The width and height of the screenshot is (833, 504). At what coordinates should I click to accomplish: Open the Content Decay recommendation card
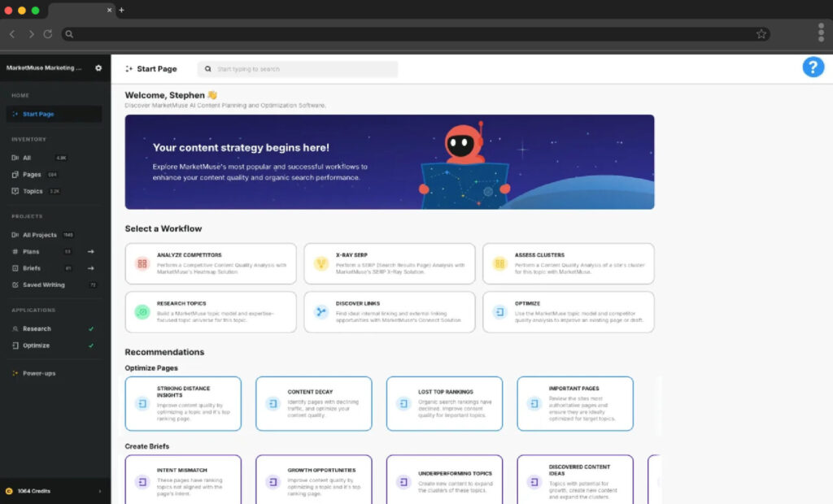[x=314, y=404]
